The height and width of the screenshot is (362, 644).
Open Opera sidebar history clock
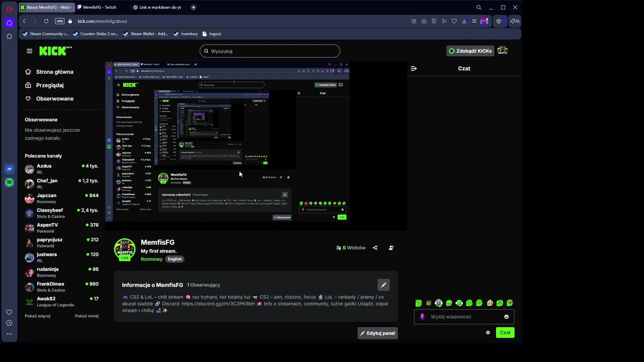pos(9,323)
